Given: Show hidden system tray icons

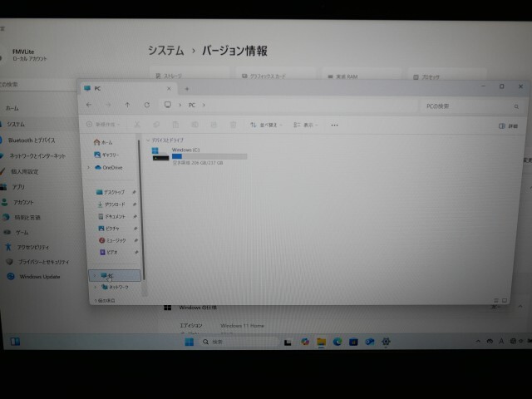Looking at the screenshot, I should click(478, 342).
